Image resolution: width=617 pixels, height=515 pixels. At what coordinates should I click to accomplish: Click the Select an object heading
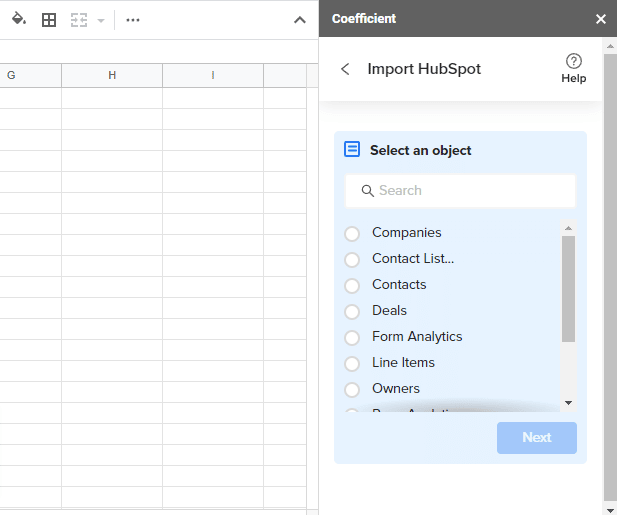click(x=420, y=150)
